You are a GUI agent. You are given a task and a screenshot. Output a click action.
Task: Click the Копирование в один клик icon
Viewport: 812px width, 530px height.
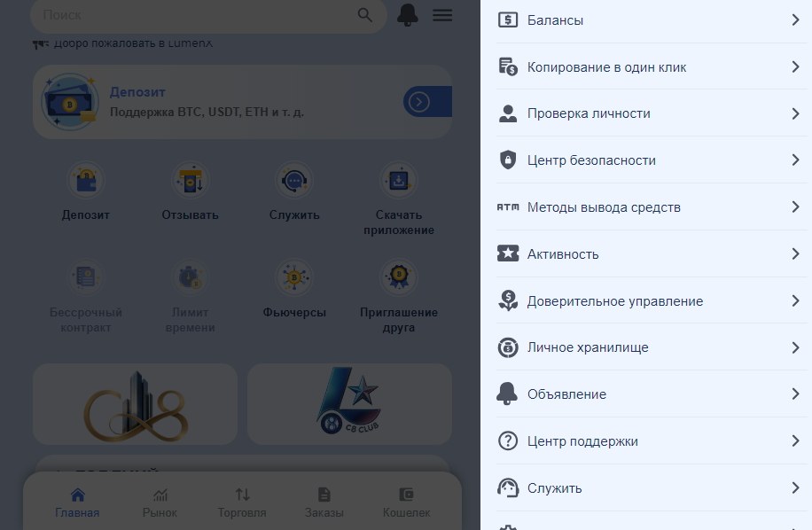point(508,66)
